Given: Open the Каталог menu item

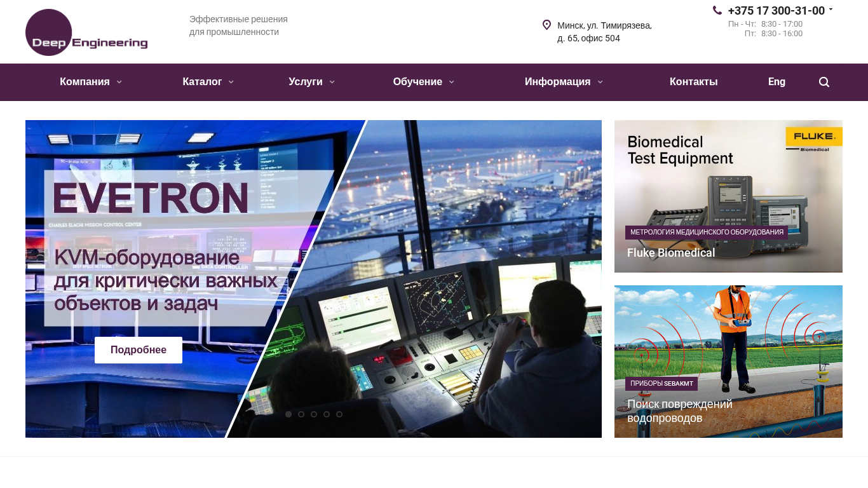Looking at the screenshot, I should 202,82.
